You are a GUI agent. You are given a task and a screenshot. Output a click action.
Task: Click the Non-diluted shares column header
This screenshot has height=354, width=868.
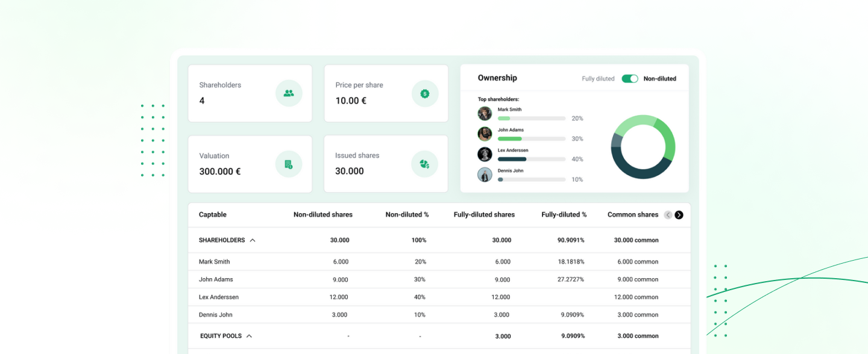(322, 215)
